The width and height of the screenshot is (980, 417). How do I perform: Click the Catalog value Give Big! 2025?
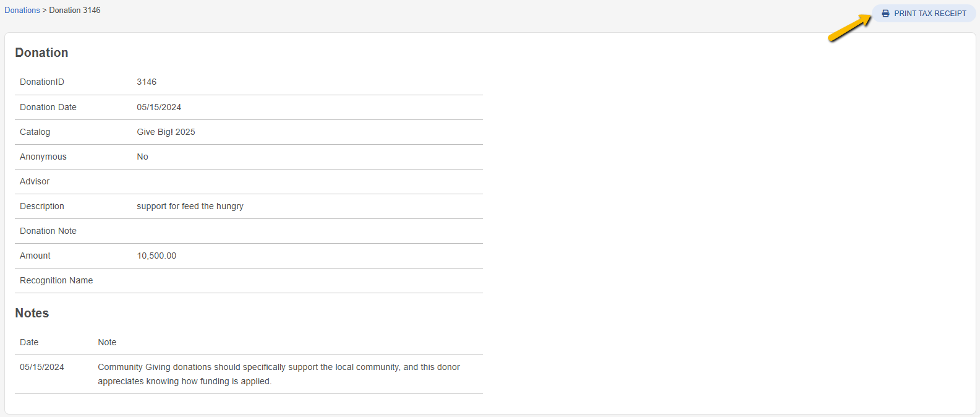tap(166, 132)
